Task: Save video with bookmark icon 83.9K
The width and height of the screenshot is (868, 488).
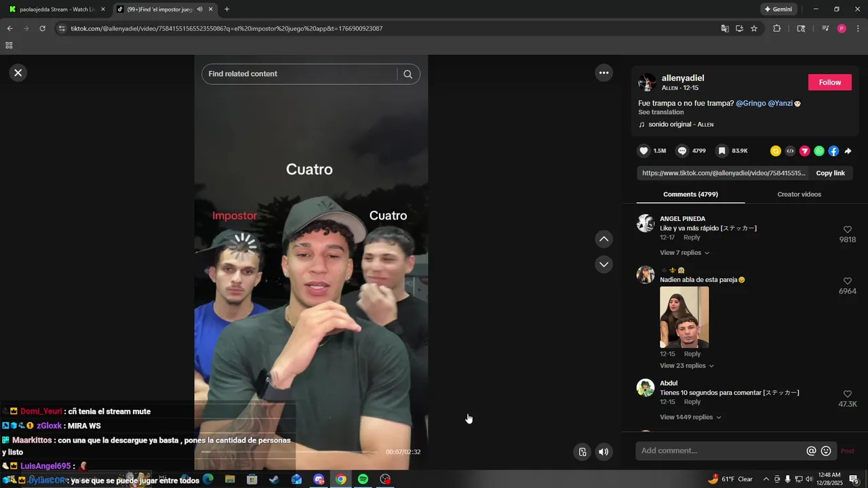Action: [x=722, y=150]
